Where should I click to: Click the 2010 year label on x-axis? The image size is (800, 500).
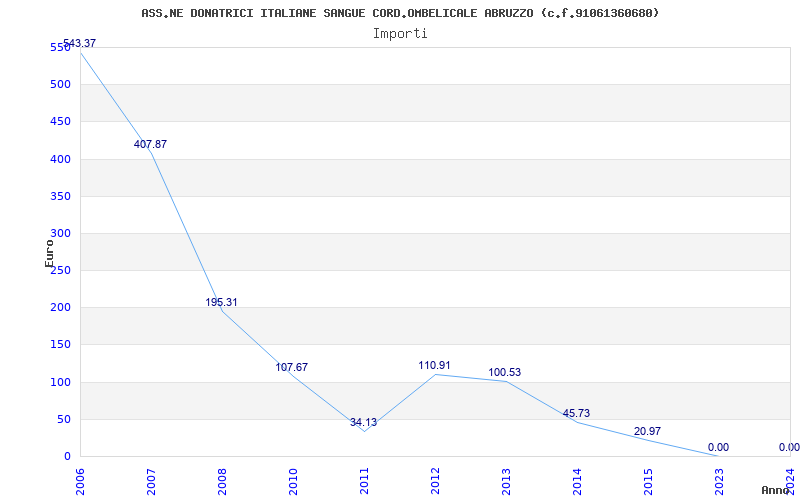pyautogui.click(x=293, y=481)
